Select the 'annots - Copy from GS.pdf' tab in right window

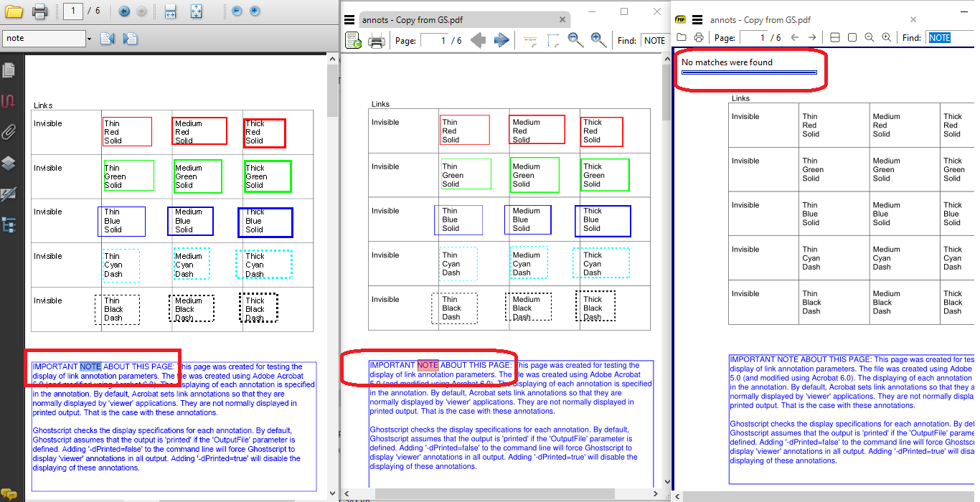760,20
